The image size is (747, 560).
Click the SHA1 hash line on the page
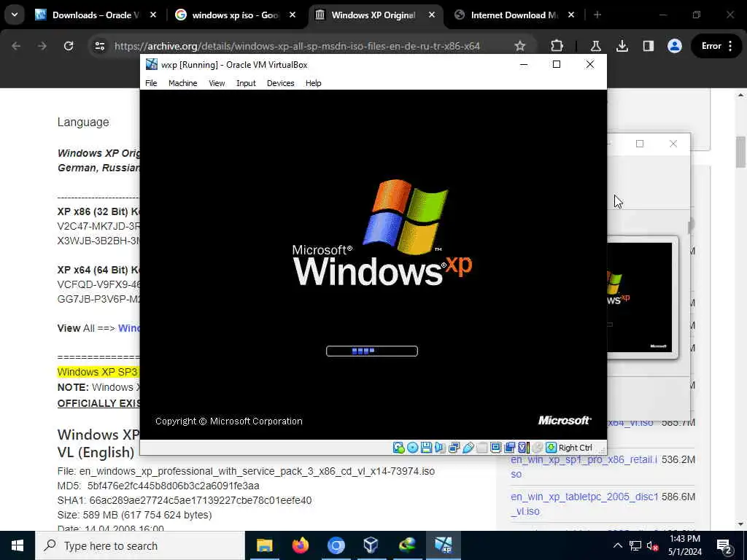coord(185,500)
